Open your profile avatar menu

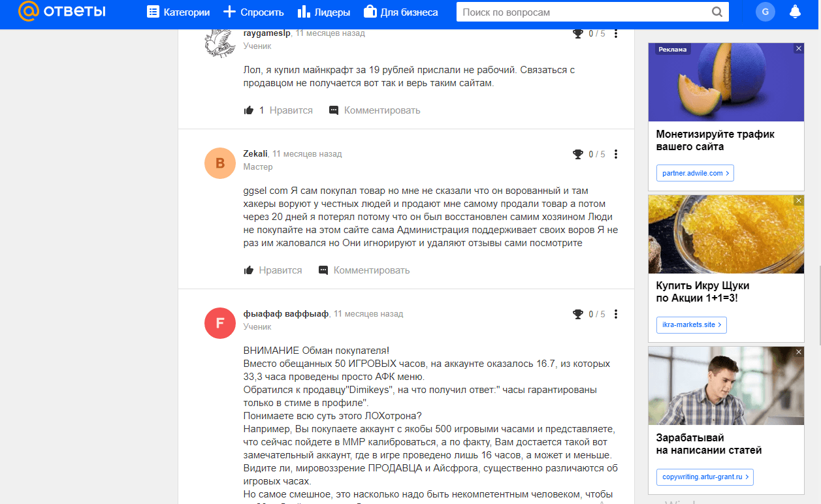pos(765,11)
